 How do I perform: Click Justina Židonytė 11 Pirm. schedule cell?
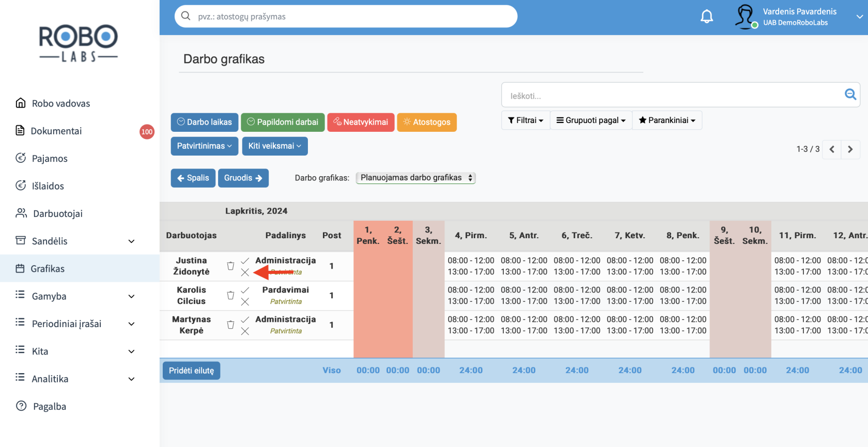[798, 266]
